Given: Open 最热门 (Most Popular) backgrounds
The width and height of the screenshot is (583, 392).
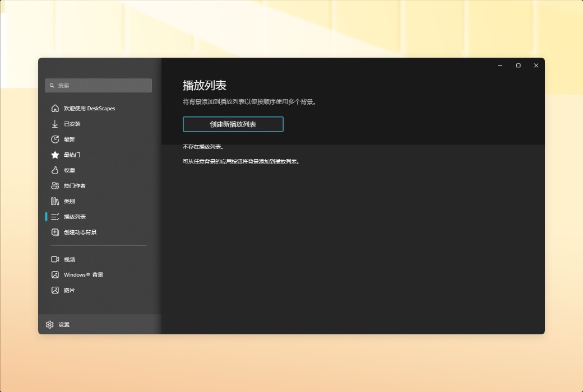Looking at the screenshot, I should (x=73, y=155).
